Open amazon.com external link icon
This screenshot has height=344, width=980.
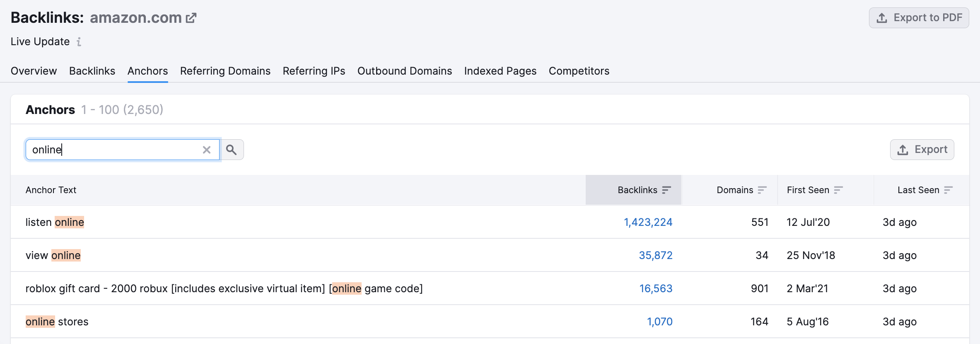[191, 18]
